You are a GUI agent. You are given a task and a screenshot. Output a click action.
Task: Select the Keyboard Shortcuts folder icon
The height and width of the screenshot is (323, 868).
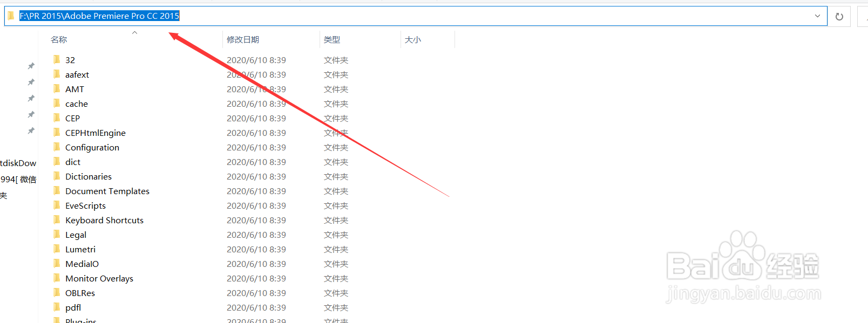click(57, 219)
